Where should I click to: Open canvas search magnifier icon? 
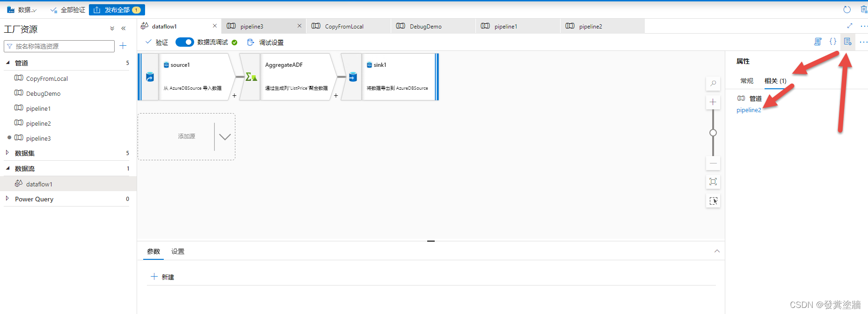point(713,83)
